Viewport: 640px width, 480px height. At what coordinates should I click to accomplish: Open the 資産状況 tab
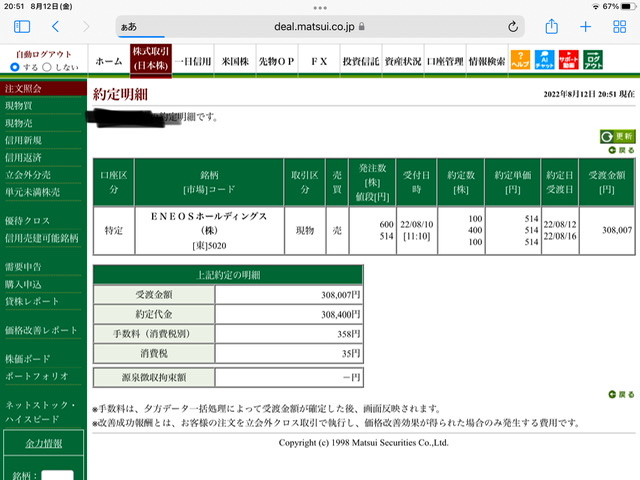tap(403, 61)
